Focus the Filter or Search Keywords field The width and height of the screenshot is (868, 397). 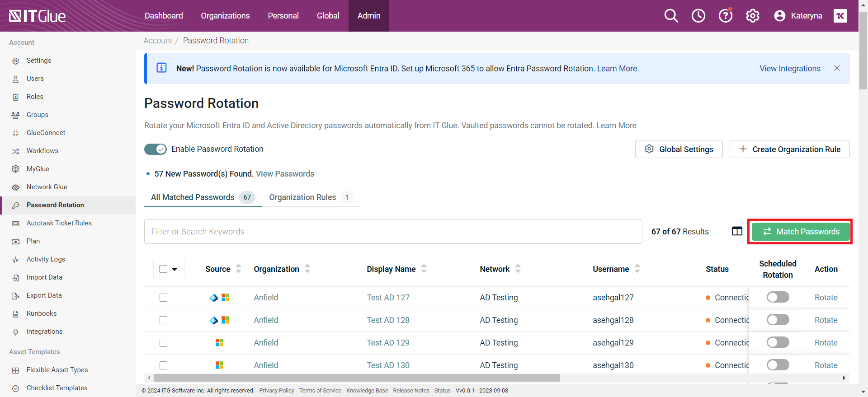coord(393,232)
